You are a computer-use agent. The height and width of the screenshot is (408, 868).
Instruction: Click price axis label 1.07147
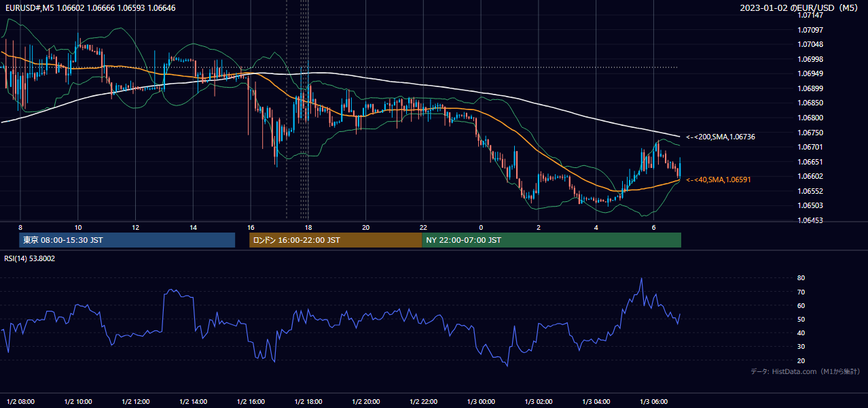click(810, 15)
